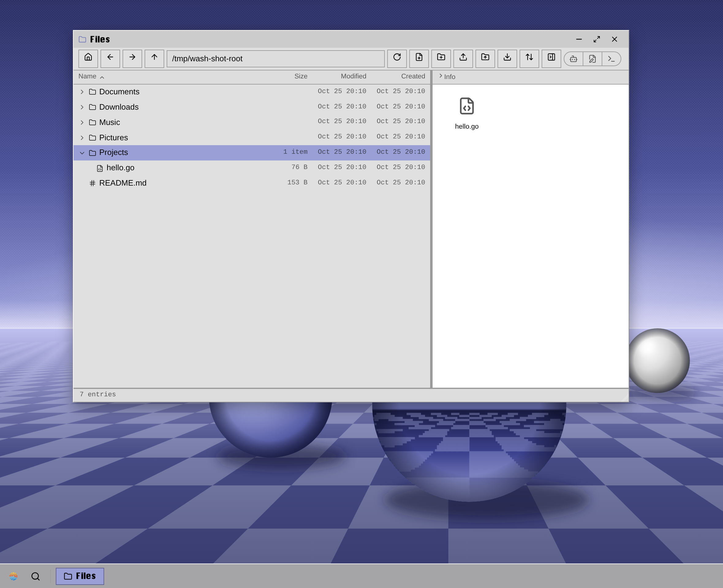Refresh the file listing
Image resolution: width=723 pixels, height=588 pixels.
tap(397, 58)
